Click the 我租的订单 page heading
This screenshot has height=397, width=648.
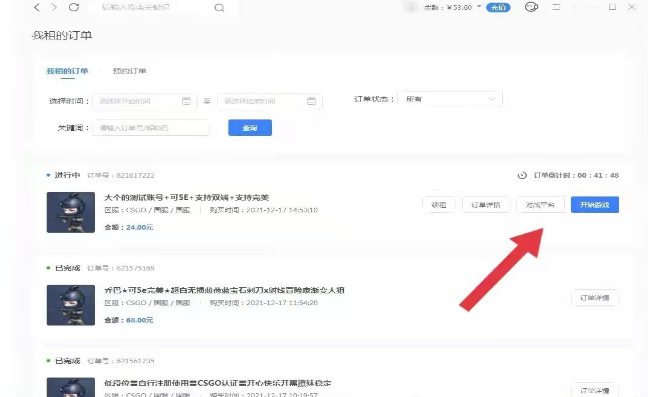click(x=62, y=36)
